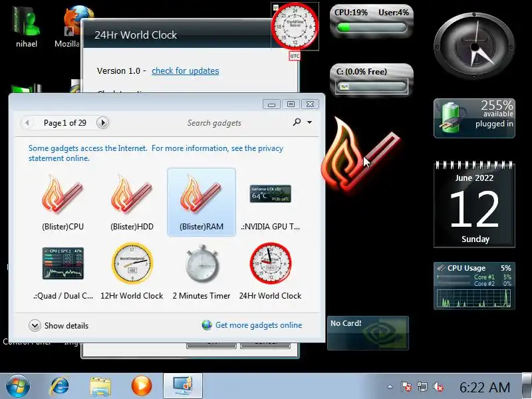Select the NVIDIA GPU Temp gadget icon
532x399 pixels.
click(271, 194)
